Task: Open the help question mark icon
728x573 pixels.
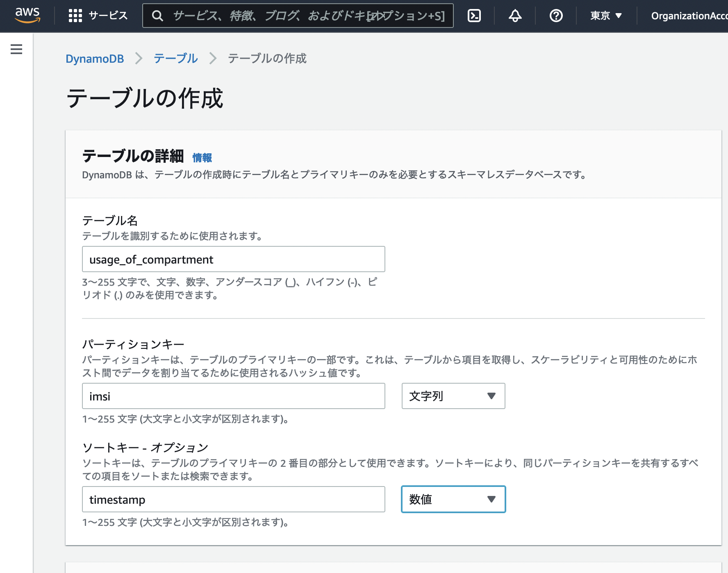Action: (556, 16)
